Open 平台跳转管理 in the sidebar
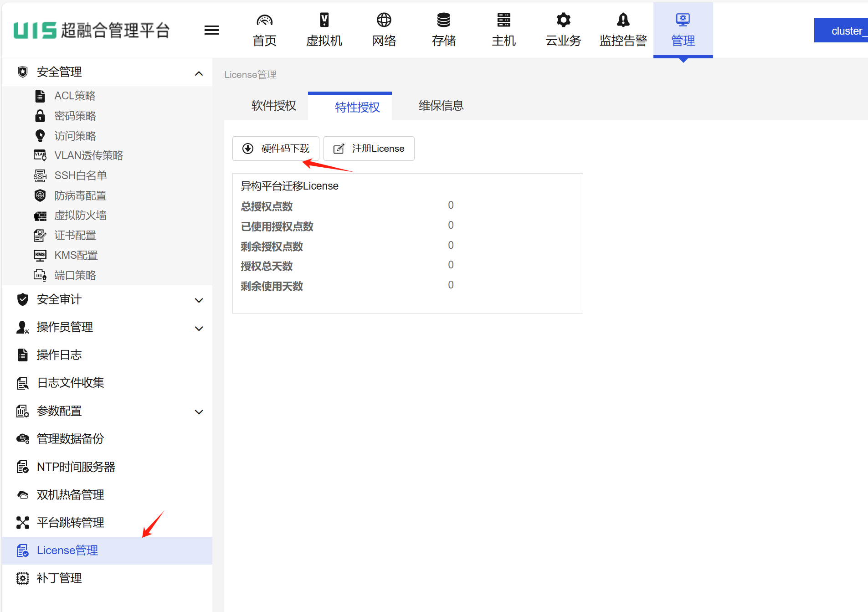Image resolution: width=868 pixels, height=612 pixels. [107, 522]
